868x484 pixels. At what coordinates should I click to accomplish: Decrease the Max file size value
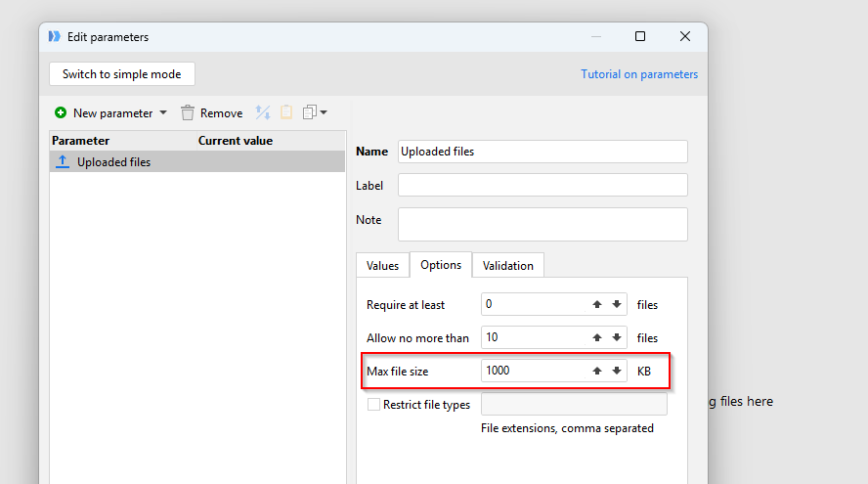click(x=617, y=371)
